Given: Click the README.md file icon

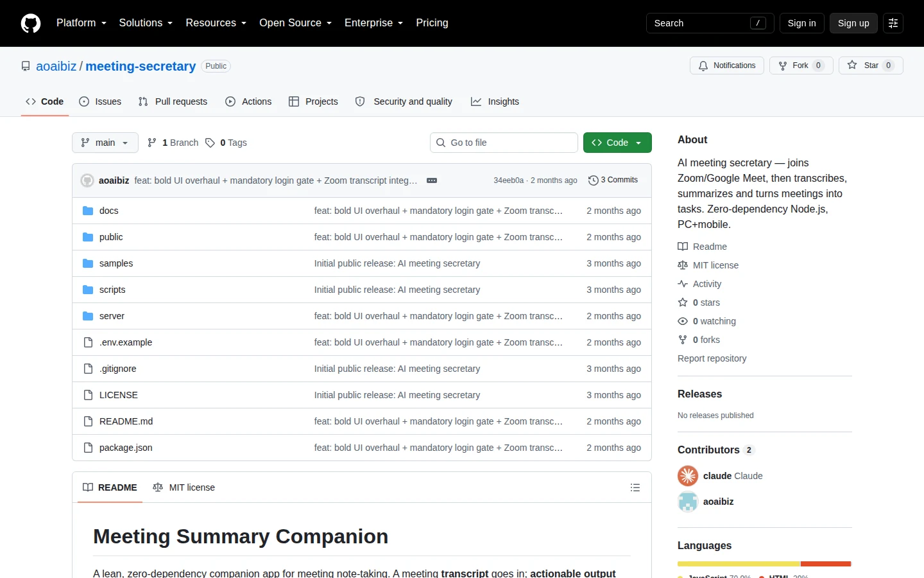Looking at the screenshot, I should coord(88,421).
